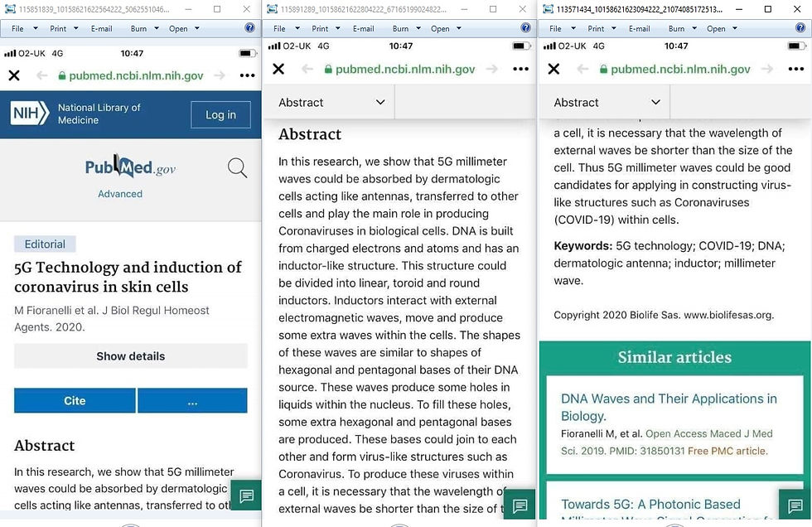
Task: Click help icon in middle photo viewer window
Action: click(525, 28)
